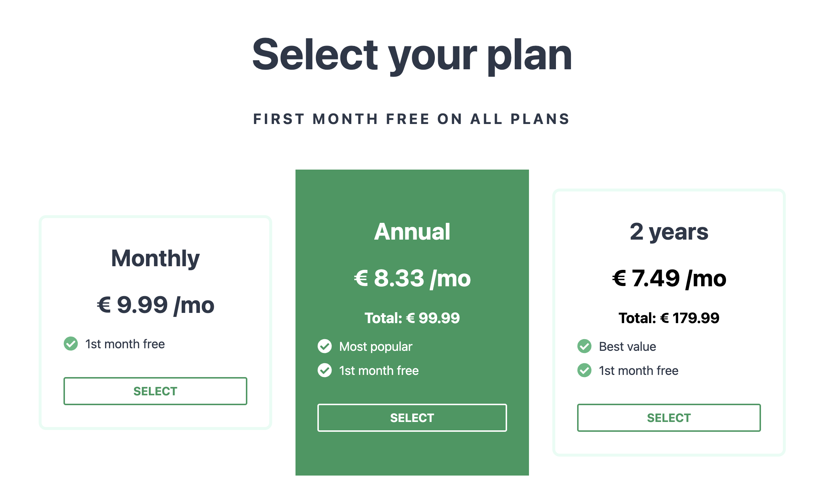Click the € 9.99 /mo price text
The image size is (823, 504).
point(155,305)
